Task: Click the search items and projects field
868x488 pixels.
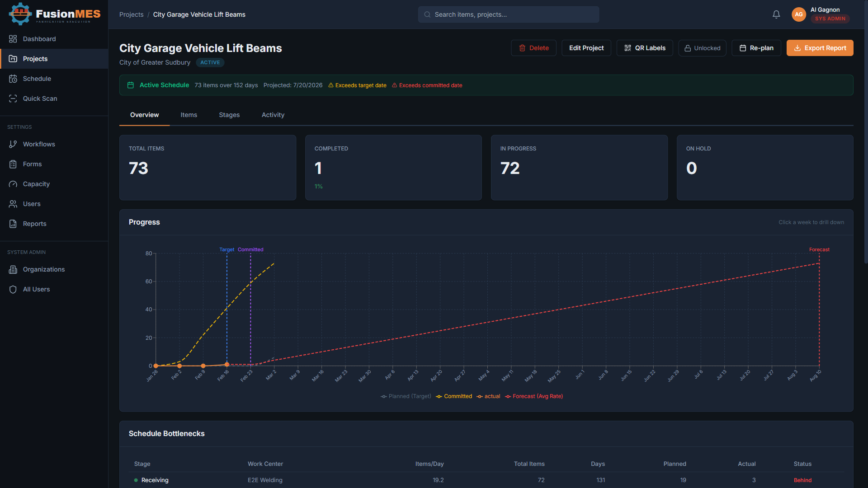Action: pos(508,14)
